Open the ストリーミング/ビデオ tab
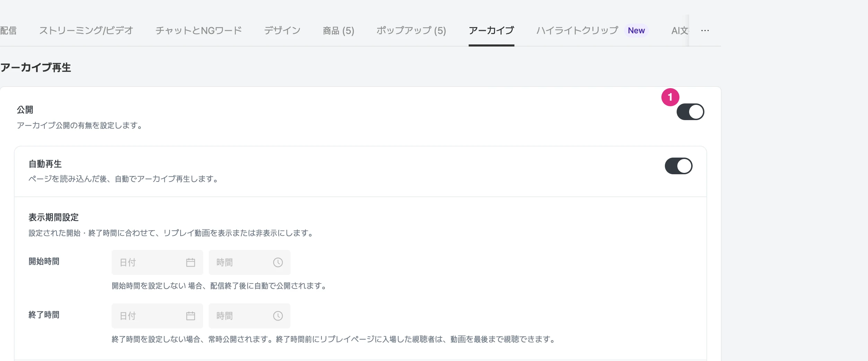The image size is (868, 361). point(86,31)
